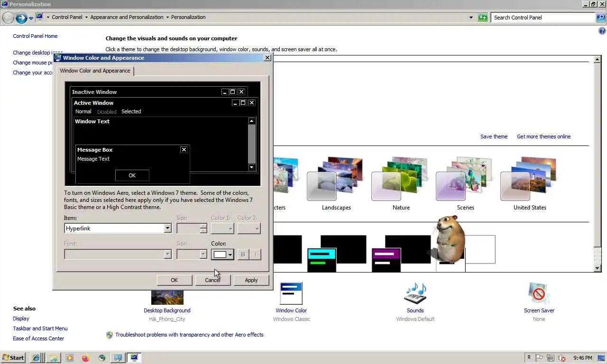Expand the Item dropdown showing Hyperlink
This screenshot has height=364, width=607.
pos(167,228)
